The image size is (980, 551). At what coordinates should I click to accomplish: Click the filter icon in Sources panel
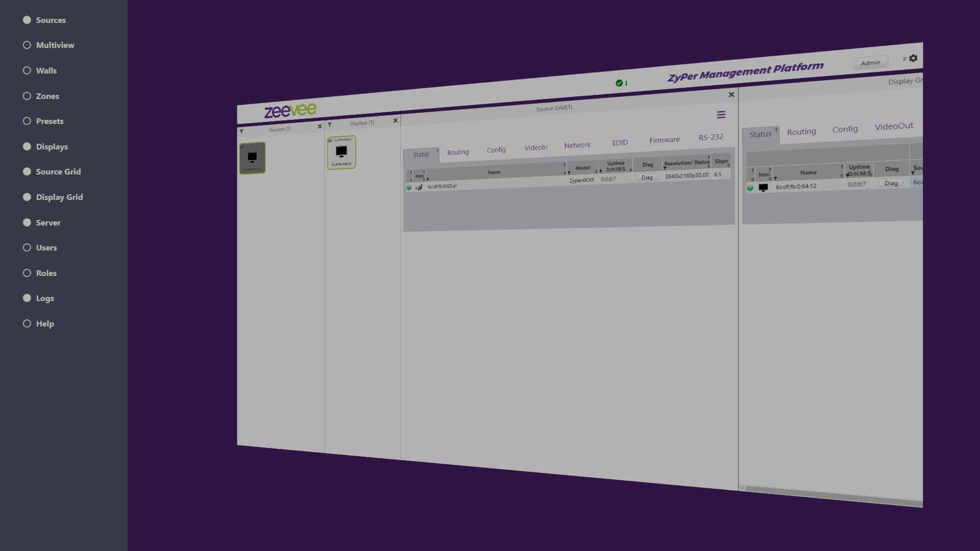[241, 132]
